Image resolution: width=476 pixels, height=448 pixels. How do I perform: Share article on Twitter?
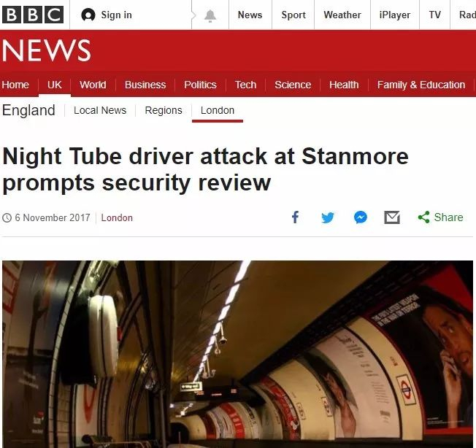coord(328,217)
